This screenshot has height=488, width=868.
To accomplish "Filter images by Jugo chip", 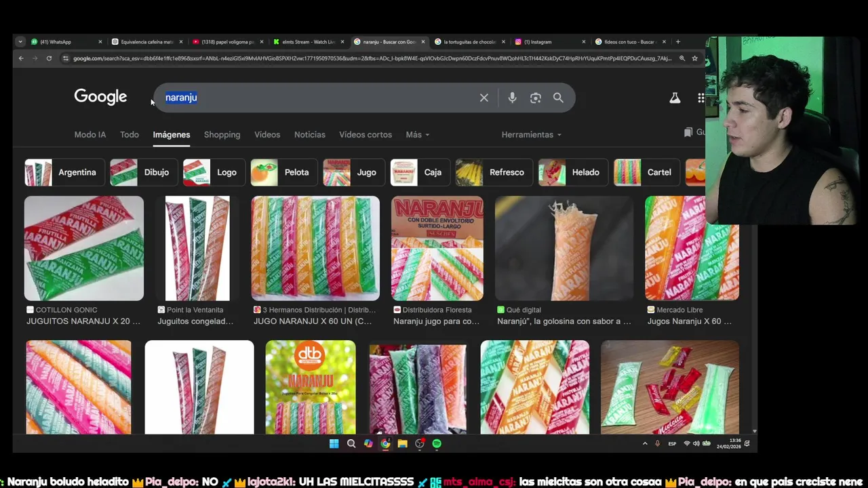I will [x=354, y=172].
